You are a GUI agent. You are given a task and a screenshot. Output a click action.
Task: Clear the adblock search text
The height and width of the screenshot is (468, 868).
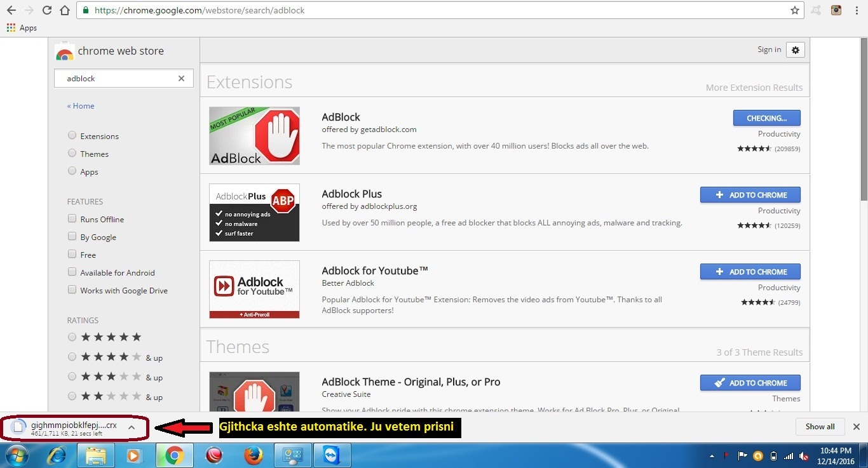pyautogui.click(x=181, y=79)
